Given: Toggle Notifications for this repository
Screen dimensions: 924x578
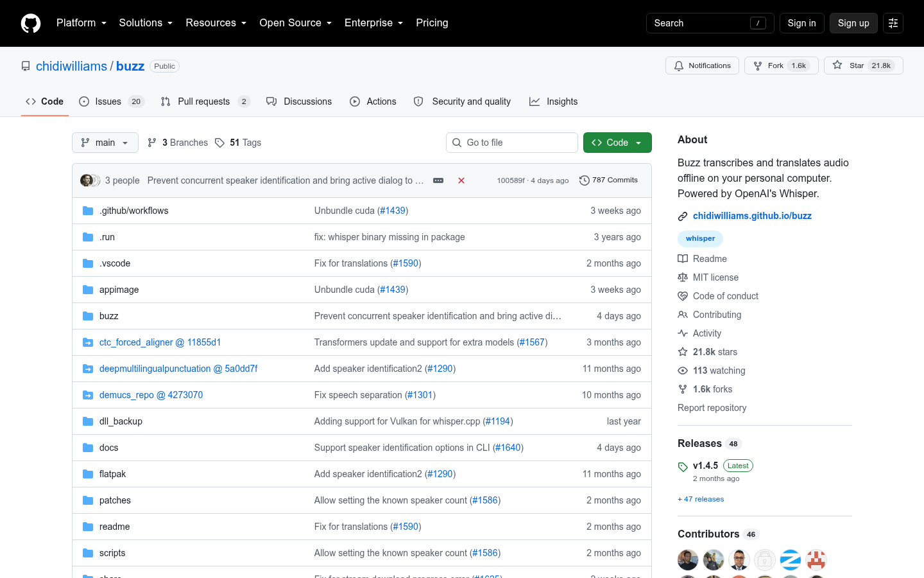Looking at the screenshot, I should pyautogui.click(x=702, y=66).
